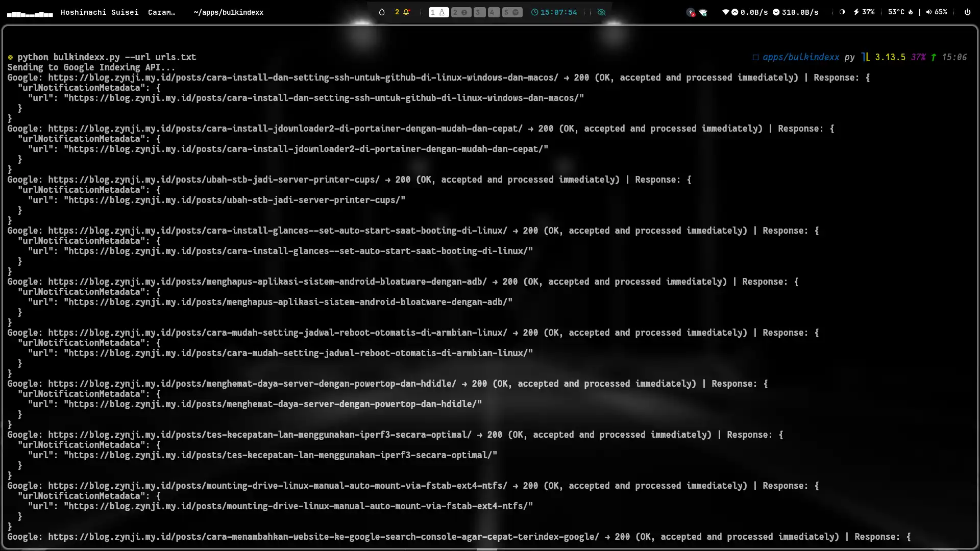Open the ssh-untuk-github URL in first Google line

click(303, 78)
